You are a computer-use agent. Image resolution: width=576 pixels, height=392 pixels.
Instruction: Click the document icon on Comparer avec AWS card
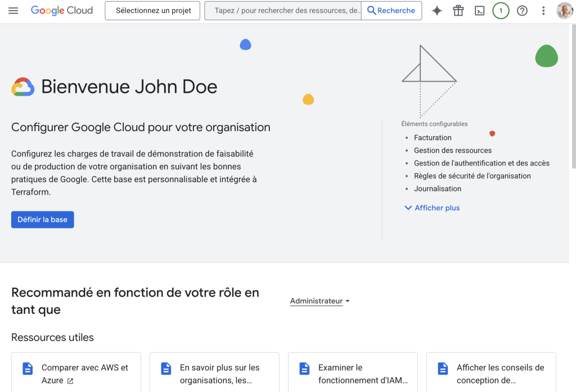click(x=28, y=368)
